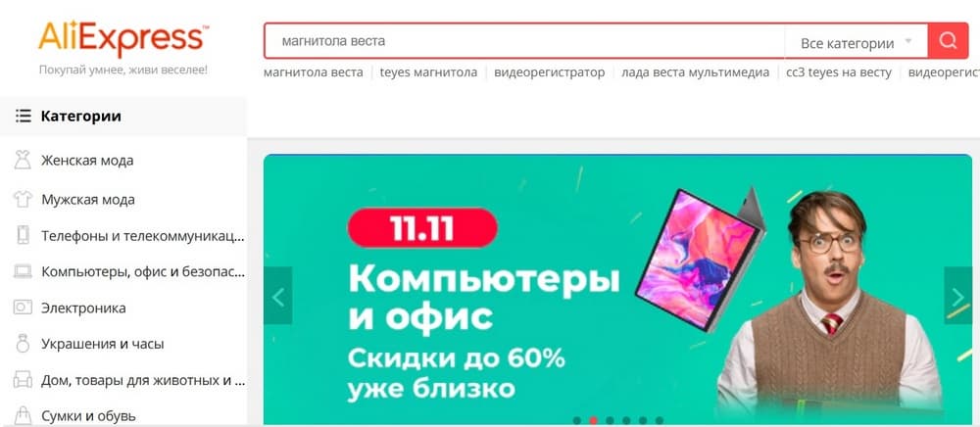Select the first carousel indicator dot
The image size is (980, 427).
click(x=577, y=421)
